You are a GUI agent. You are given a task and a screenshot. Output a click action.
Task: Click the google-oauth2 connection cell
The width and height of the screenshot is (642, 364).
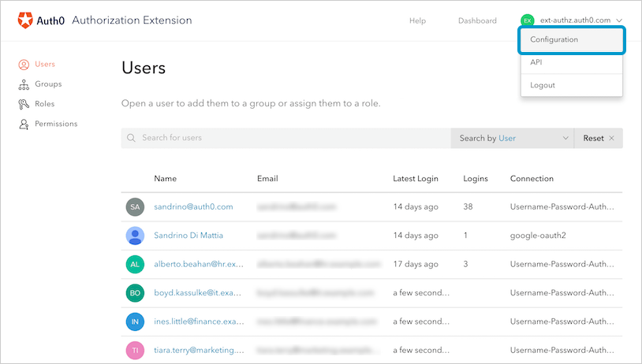tap(538, 235)
